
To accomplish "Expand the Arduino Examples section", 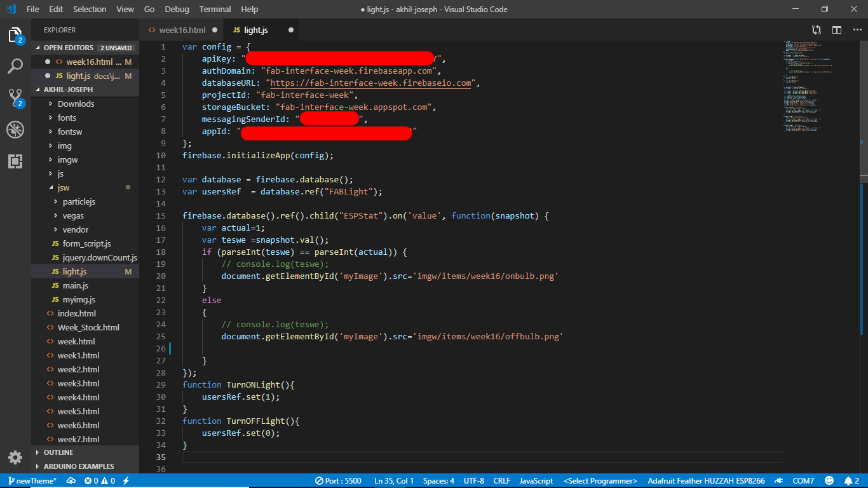I will pyautogui.click(x=85, y=466).
